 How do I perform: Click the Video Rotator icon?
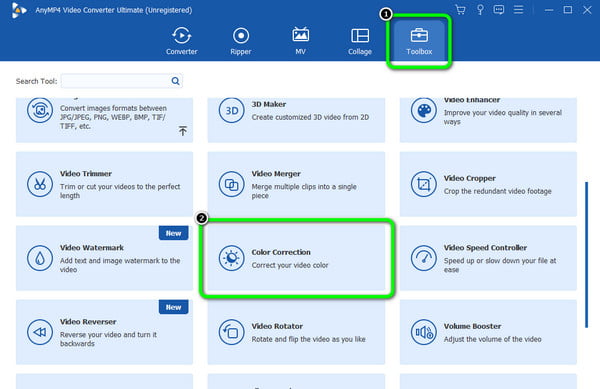pyautogui.click(x=232, y=332)
